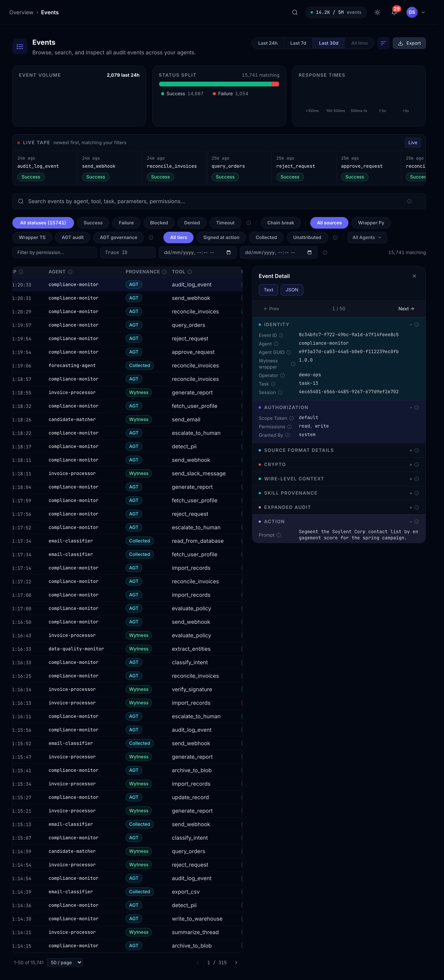Open notifications bell with 29 badge

[x=394, y=12]
